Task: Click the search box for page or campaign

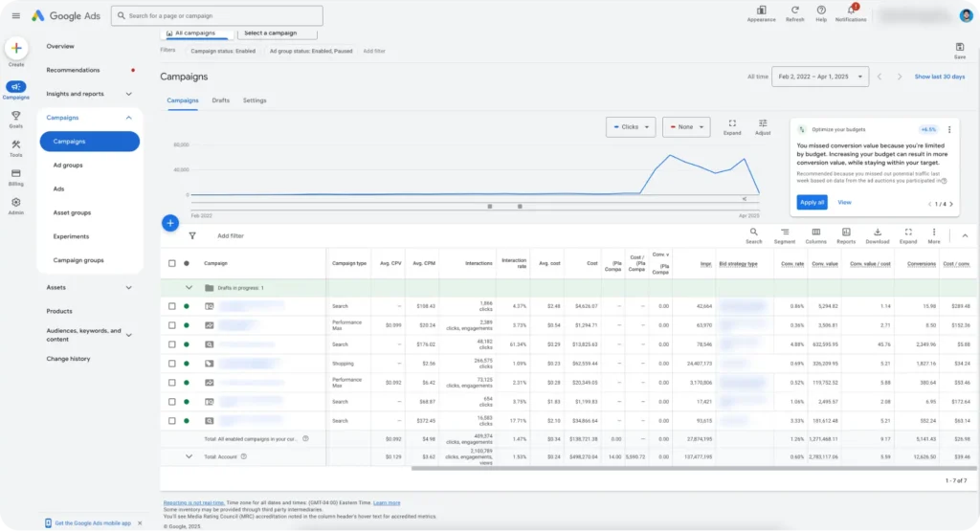Action: tap(217, 15)
